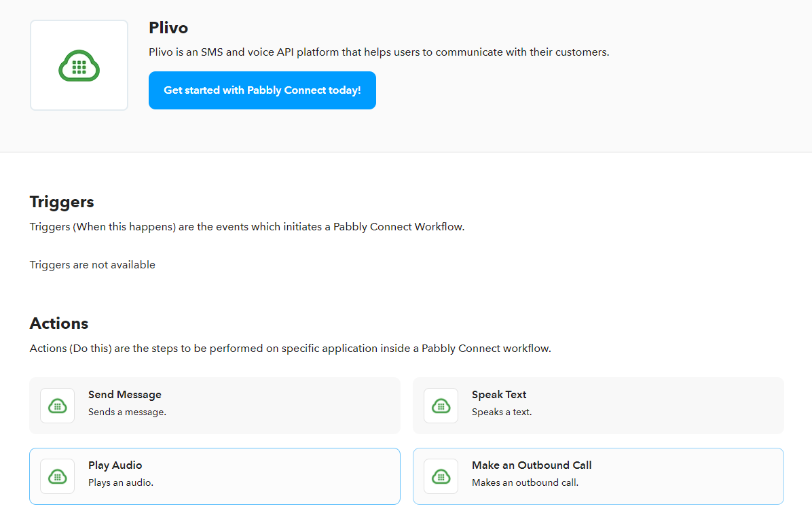The image size is (812, 530).
Task: Click Get started with Pabbly Connect today
Action: (262, 90)
